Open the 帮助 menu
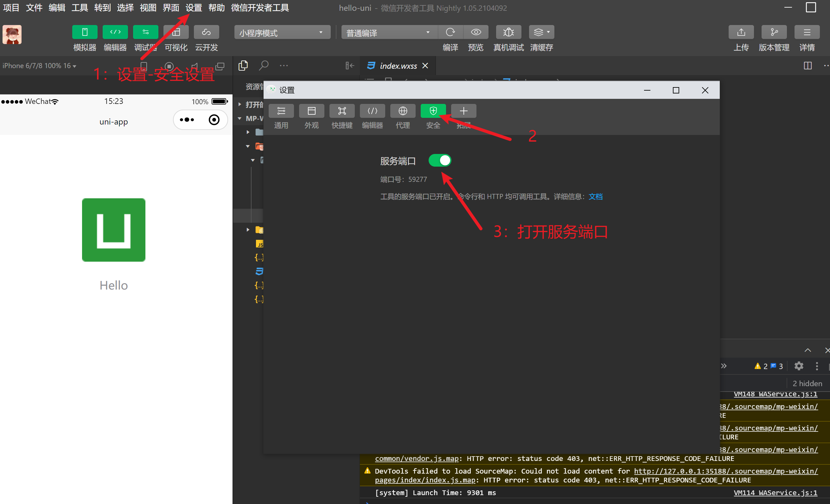This screenshot has width=830, height=504. [217, 8]
